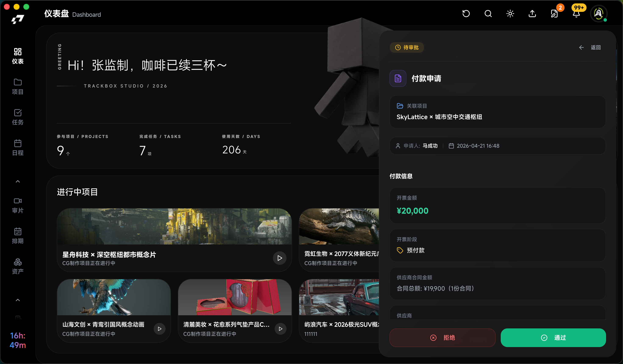Toggle light theme with sun icon
The width and height of the screenshot is (623, 364).
click(x=510, y=14)
